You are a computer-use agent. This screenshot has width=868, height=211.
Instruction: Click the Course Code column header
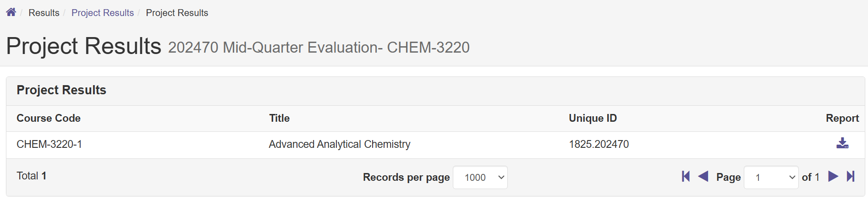tap(49, 118)
